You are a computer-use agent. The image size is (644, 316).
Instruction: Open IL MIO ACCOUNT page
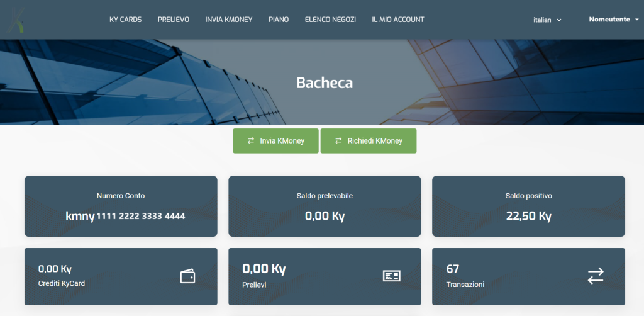(397, 20)
